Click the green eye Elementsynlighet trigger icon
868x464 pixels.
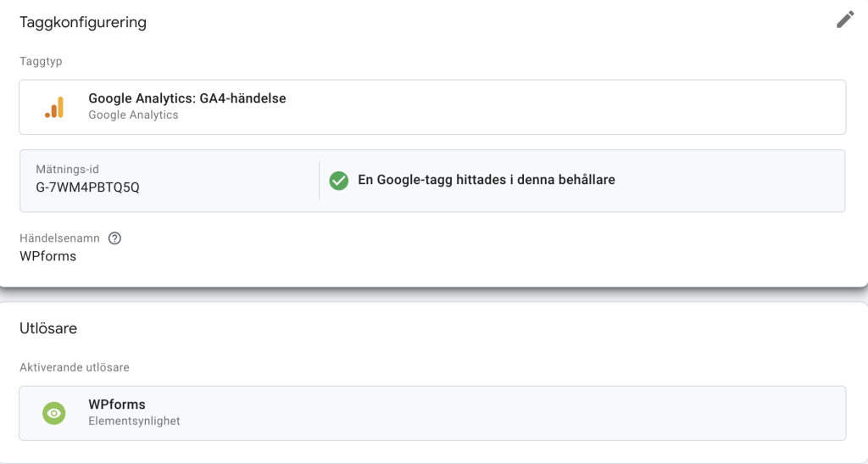pos(54,413)
